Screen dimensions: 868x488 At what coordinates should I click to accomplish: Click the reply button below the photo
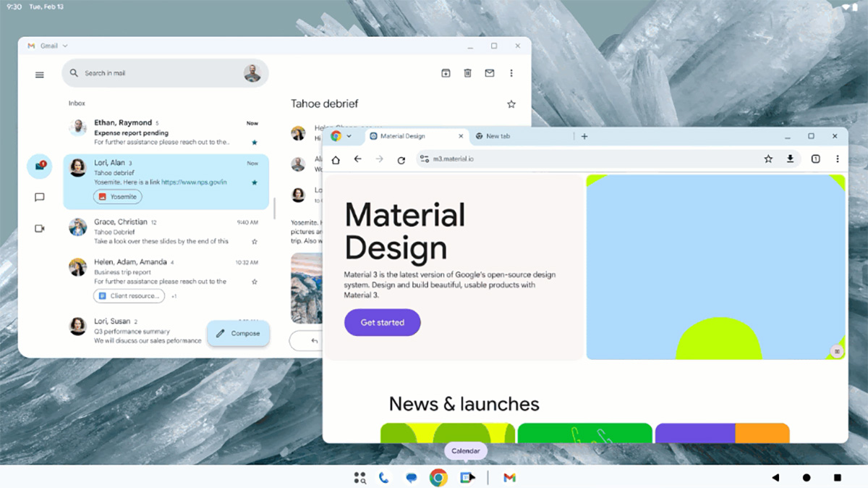306,340
